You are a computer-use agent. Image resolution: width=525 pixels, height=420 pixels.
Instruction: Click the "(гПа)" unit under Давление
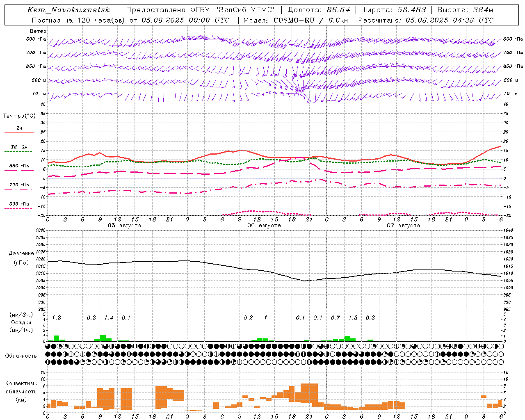pos(21,263)
